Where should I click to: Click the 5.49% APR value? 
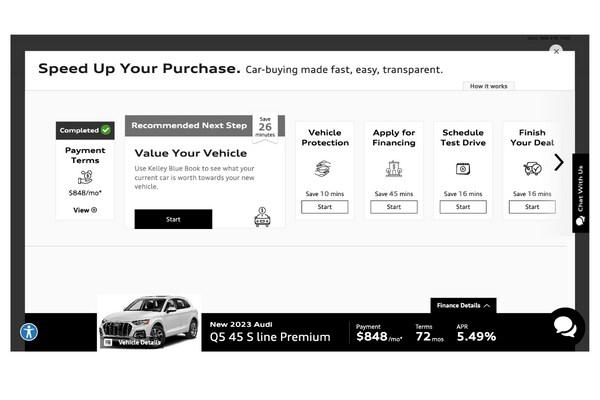tap(476, 337)
